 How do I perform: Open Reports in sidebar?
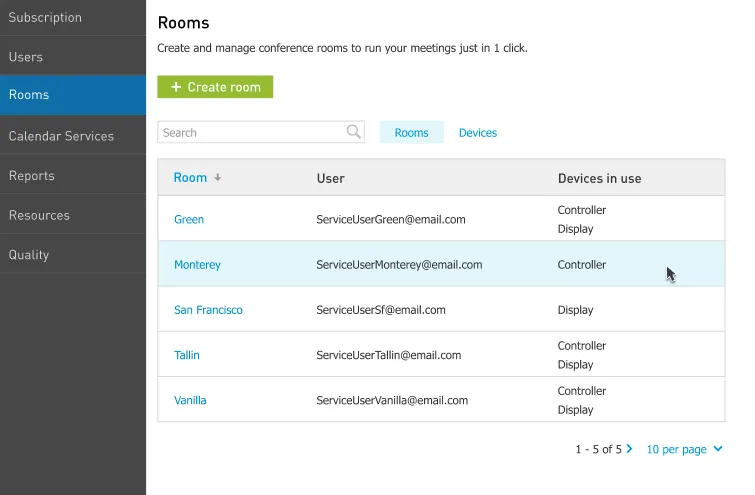(x=73, y=175)
